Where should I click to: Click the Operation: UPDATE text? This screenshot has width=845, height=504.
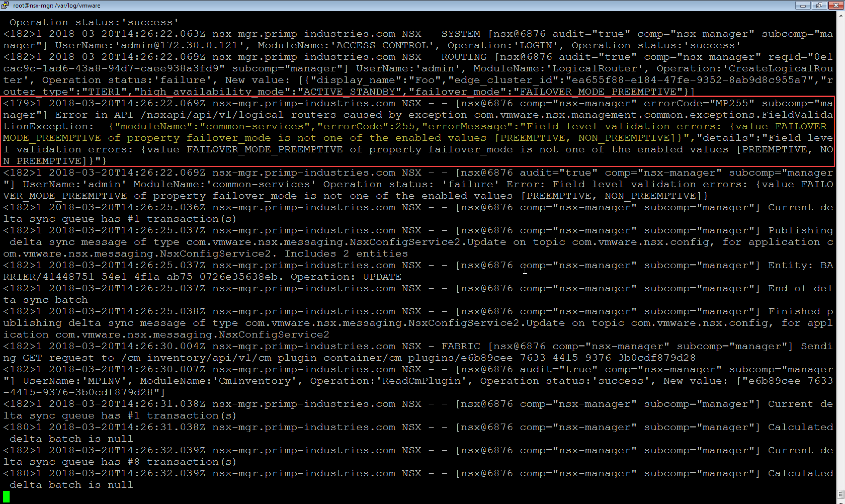pos(346,277)
